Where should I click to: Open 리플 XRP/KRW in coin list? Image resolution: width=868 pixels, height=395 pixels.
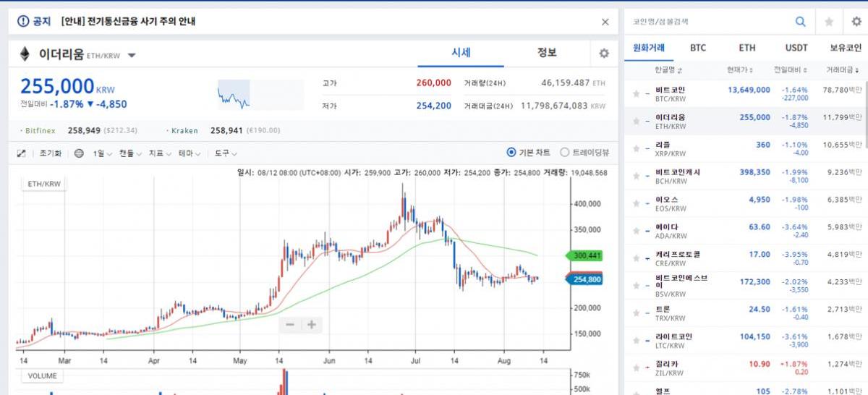pos(744,148)
